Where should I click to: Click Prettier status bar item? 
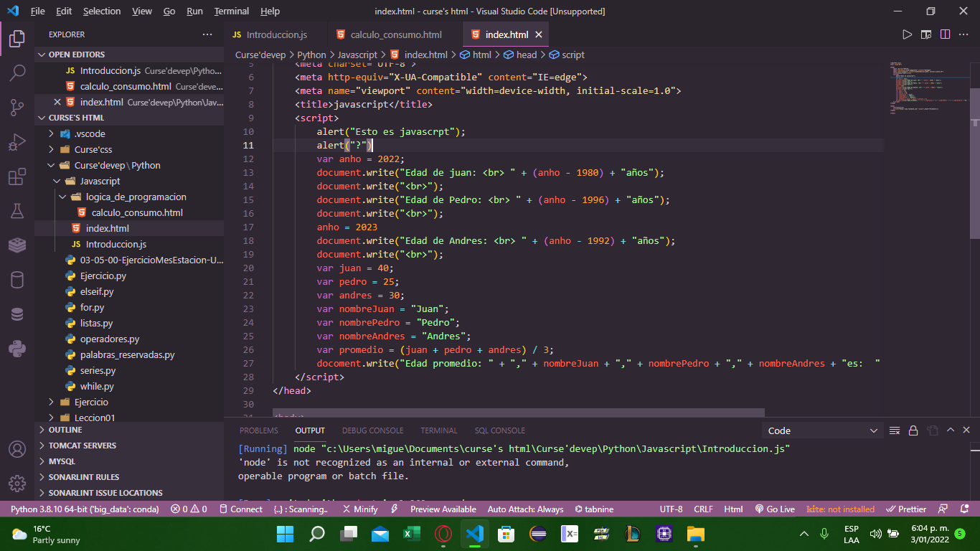(x=907, y=509)
